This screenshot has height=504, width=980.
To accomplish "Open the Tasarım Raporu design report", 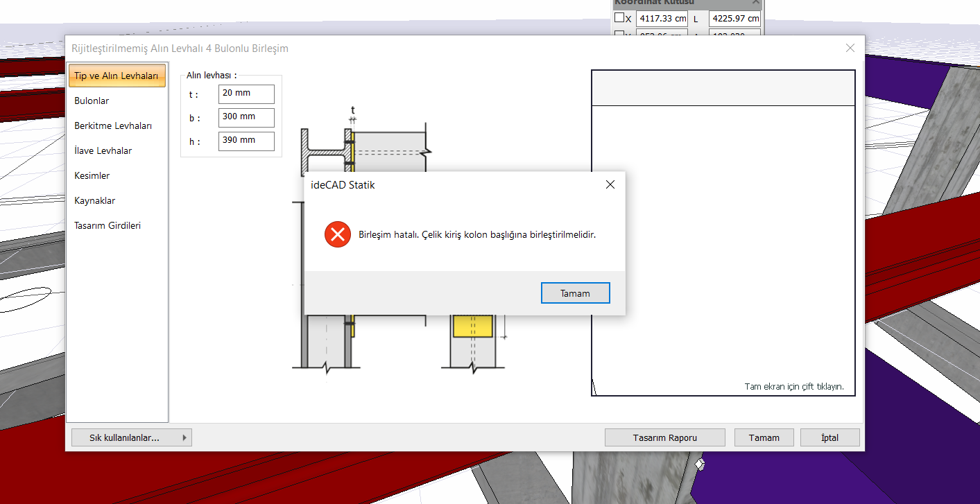I will tap(664, 437).
